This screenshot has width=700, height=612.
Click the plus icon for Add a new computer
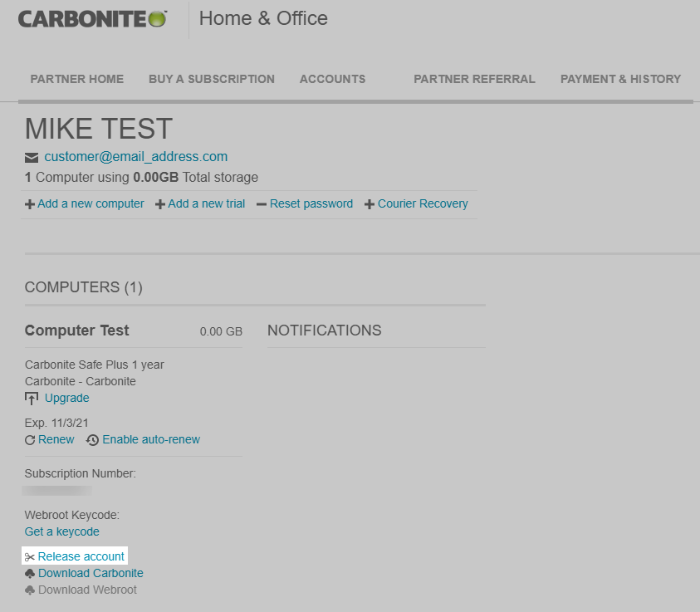(x=30, y=204)
